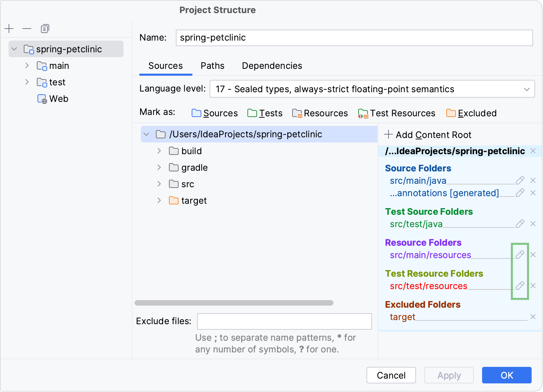Image resolution: width=543 pixels, height=392 pixels.
Task: Remove target from Excluded Folders
Action: point(533,317)
